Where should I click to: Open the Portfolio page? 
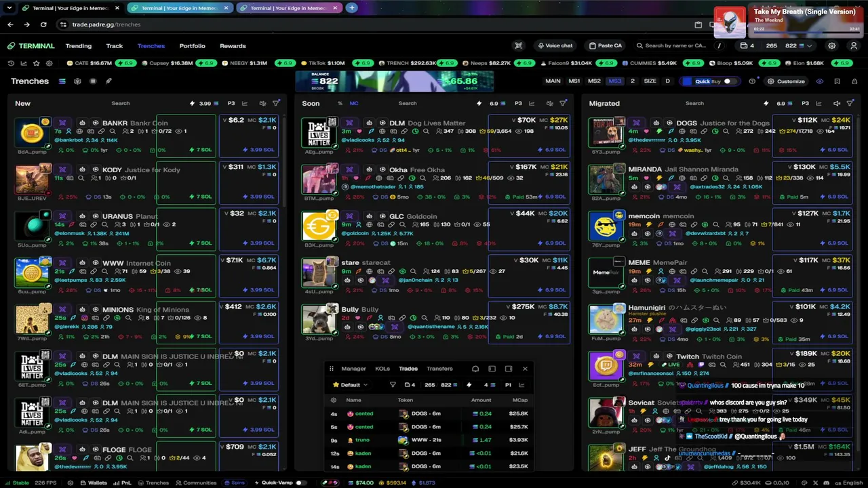pos(193,46)
